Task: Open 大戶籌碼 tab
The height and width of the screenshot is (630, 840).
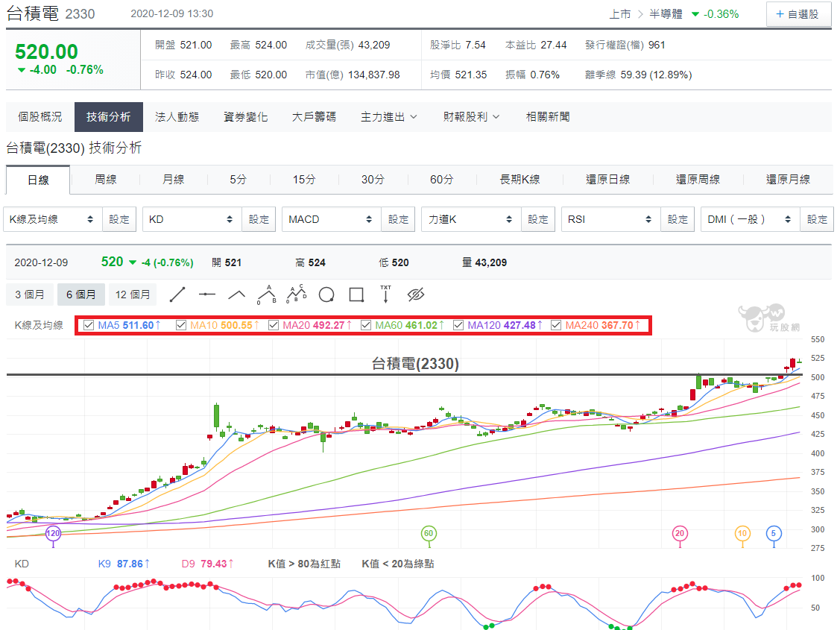Action: [x=315, y=117]
